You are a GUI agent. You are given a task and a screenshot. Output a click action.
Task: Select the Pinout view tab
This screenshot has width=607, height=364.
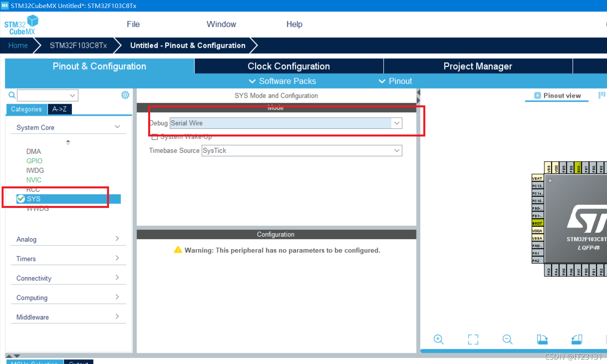(x=557, y=96)
